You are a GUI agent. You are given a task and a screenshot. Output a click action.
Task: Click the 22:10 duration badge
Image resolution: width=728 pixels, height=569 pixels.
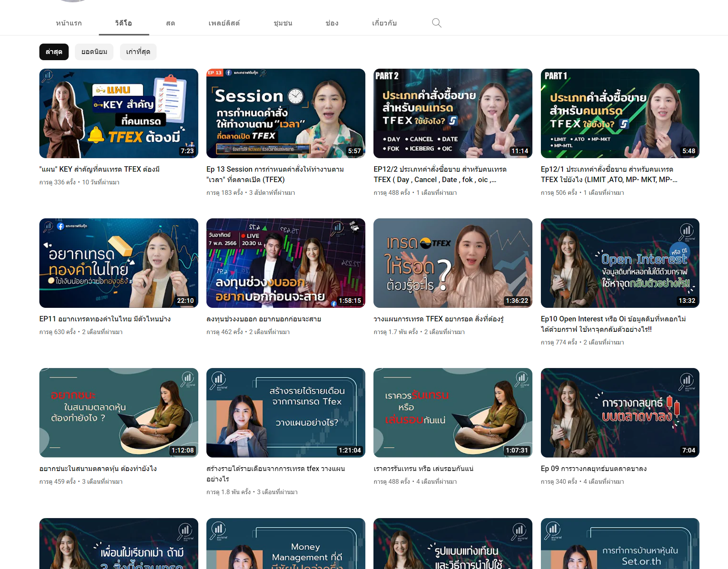(x=185, y=301)
